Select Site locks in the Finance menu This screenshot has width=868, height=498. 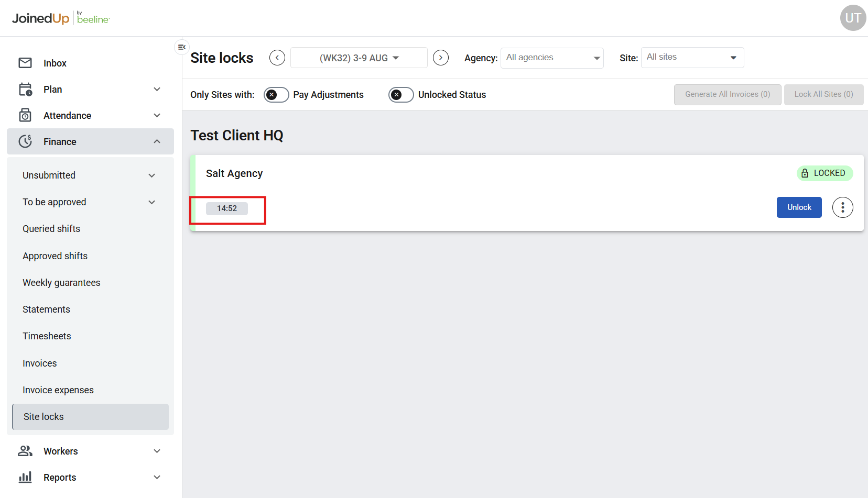coord(90,417)
